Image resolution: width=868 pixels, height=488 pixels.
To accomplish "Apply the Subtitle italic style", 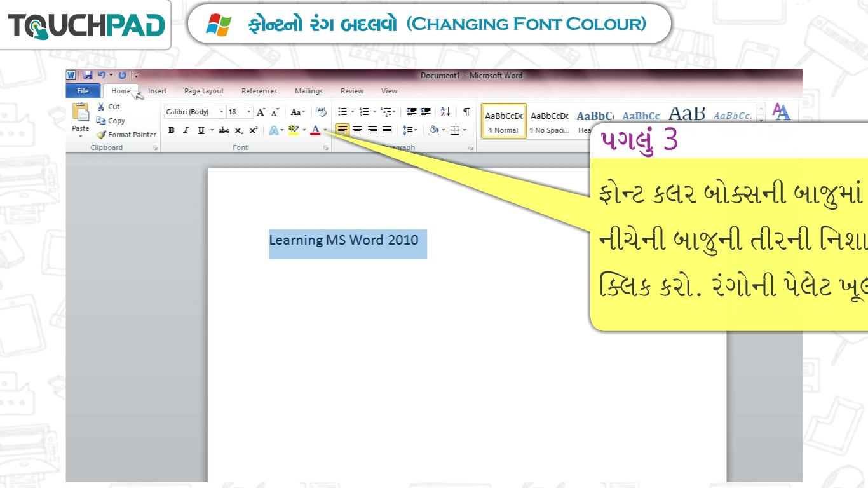I will [x=732, y=114].
